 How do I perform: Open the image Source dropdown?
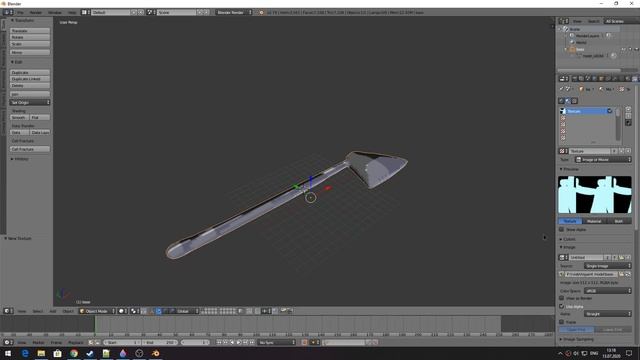(x=608, y=266)
